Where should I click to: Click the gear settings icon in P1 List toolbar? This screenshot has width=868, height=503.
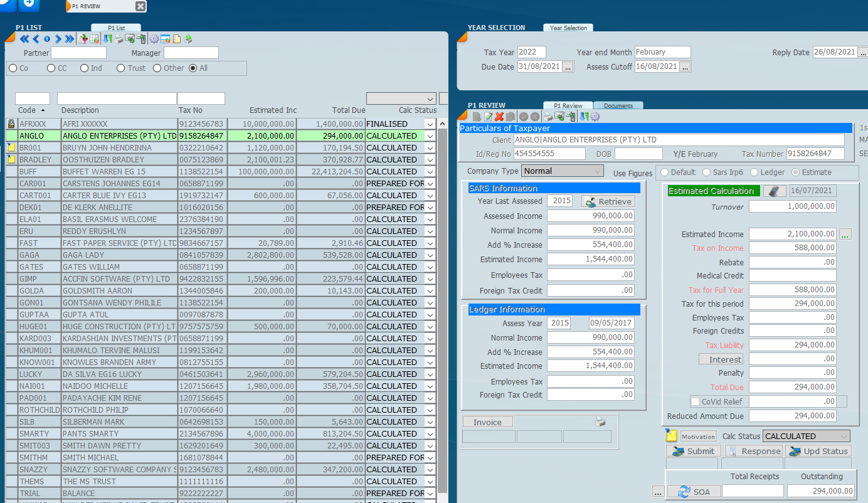pos(154,40)
